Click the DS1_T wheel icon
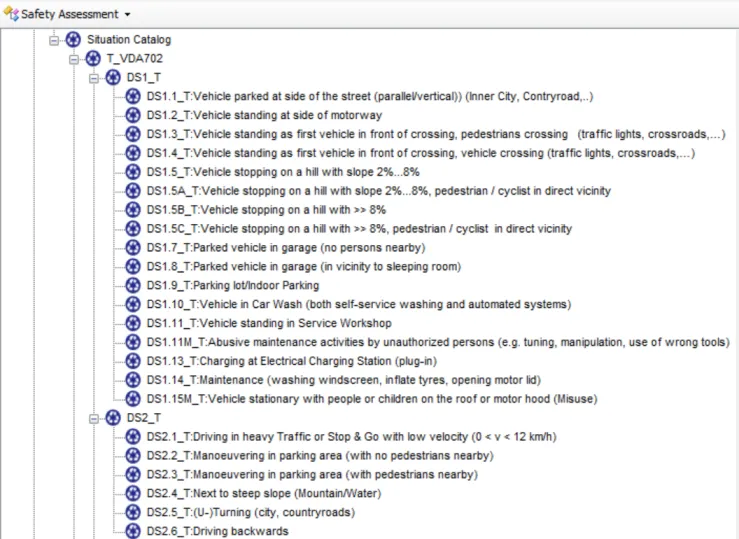The height and width of the screenshot is (539, 739). coord(113,77)
